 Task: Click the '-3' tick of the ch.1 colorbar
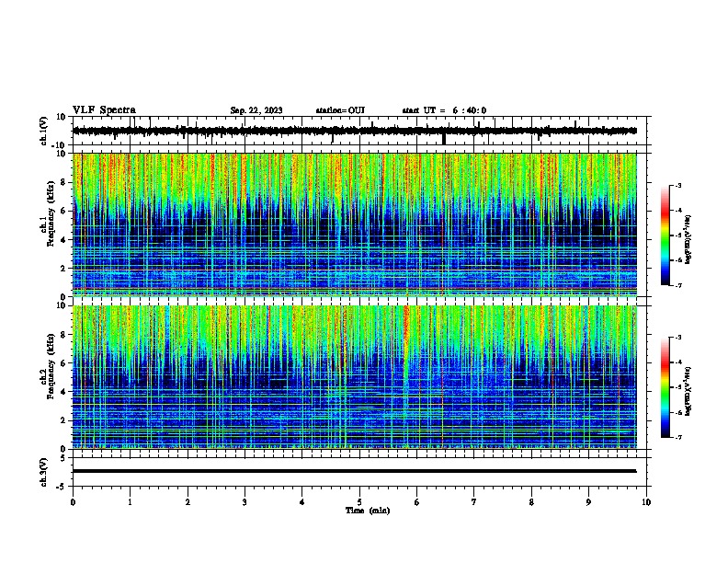pos(677,186)
